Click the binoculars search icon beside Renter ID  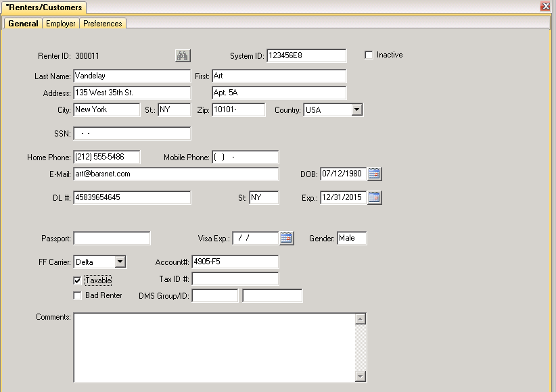coord(183,55)
